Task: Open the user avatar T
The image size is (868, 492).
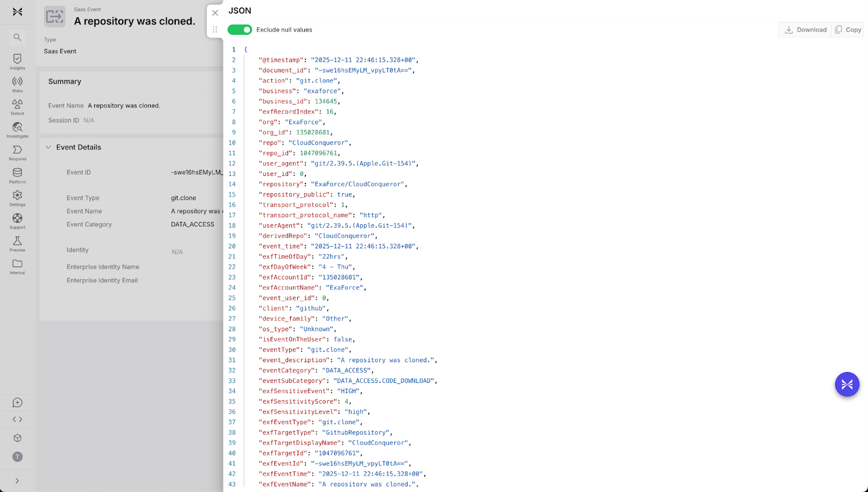Action: pyautogui.click(x=17, y=457)
